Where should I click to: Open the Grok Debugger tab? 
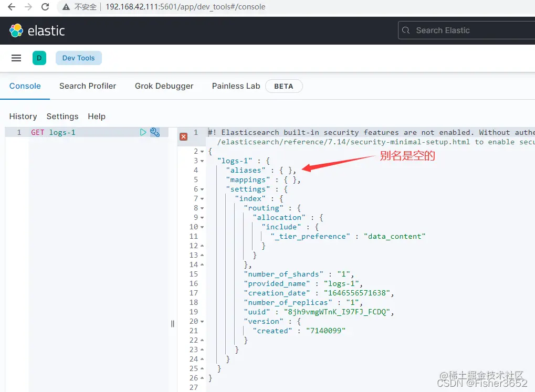pyautogui.click(x=164, y=86)
